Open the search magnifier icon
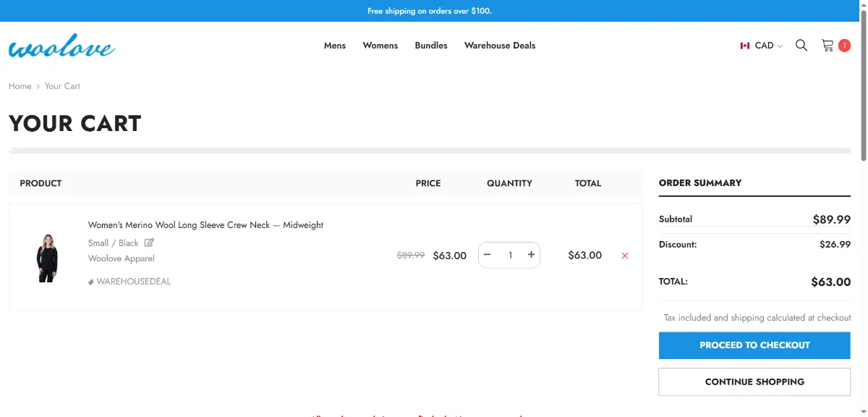The image size is (868, 417). point(801,45)
